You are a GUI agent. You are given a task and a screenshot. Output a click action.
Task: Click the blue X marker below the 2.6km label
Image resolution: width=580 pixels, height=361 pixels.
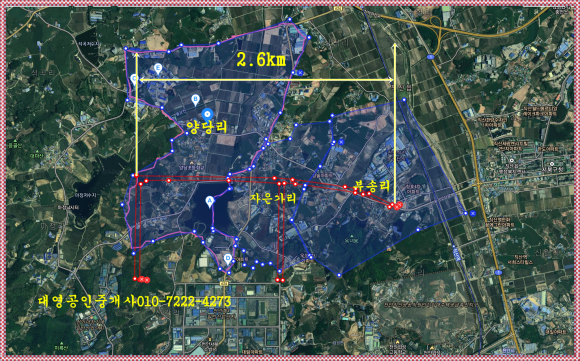(x=300, y=73)
